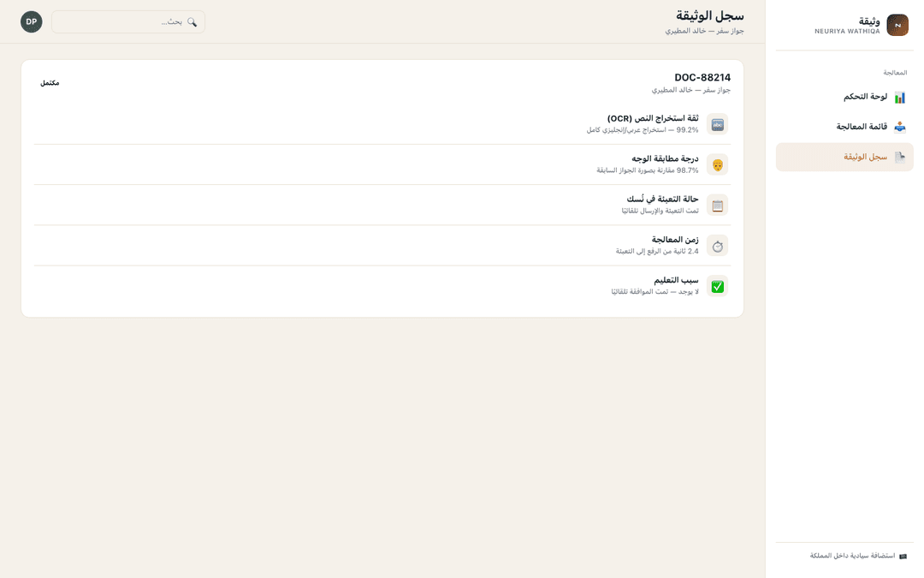Select the ثقة استخراج النص (OCR) row
The width and height of the screenshot is (924, 578).
(x=382, y=124)
